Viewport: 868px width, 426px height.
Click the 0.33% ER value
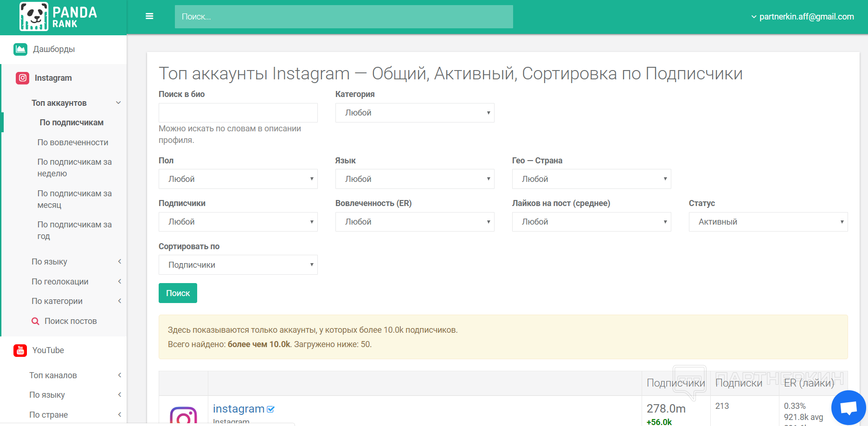coord(795,406)
